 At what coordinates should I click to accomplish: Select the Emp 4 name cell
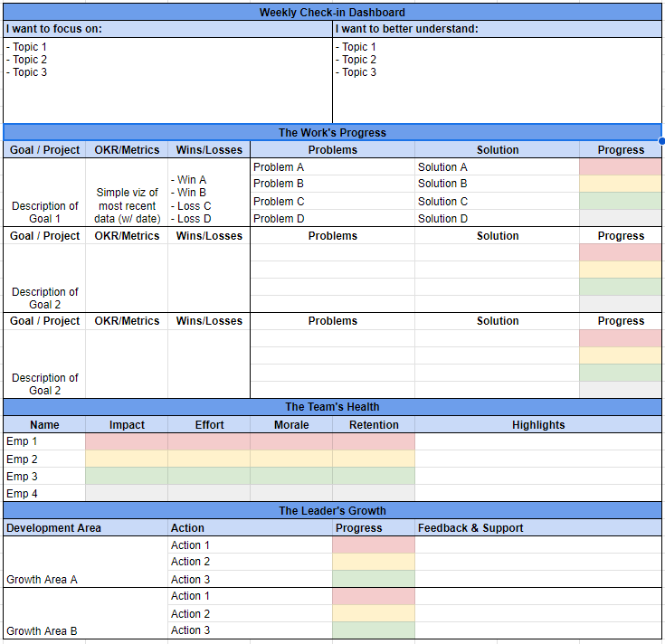coord(44,493)
